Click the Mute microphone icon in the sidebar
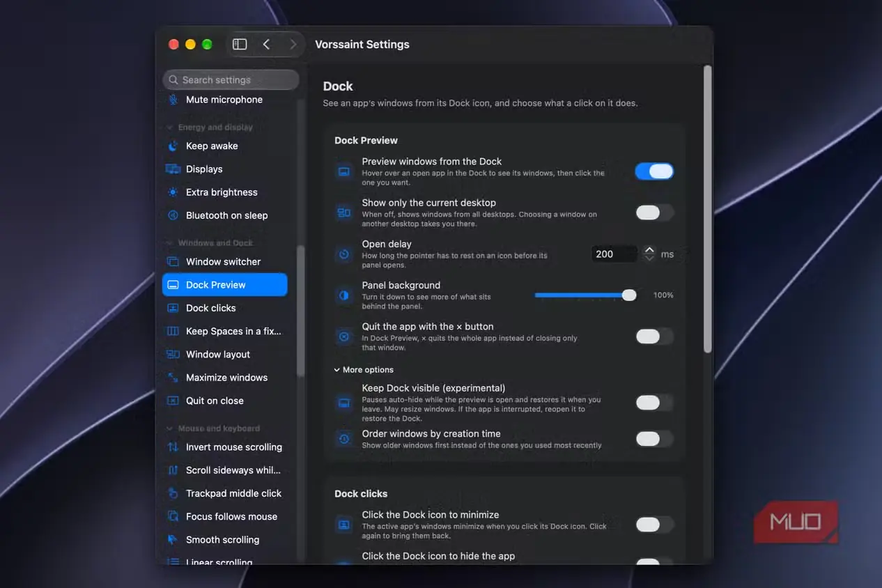882x588 pixels. pos(173,100)
